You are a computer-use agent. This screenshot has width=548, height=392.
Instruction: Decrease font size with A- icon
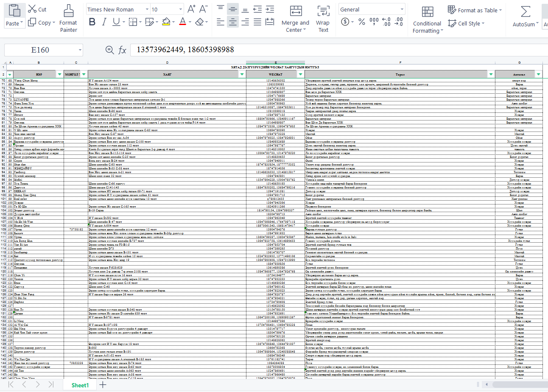point(204,9)
